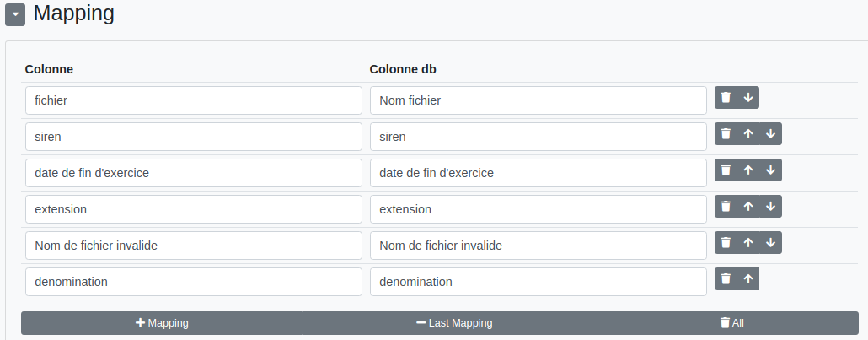The image size is (868, 340).
Task: Remove the last mapping row
Action: [454, 323]
